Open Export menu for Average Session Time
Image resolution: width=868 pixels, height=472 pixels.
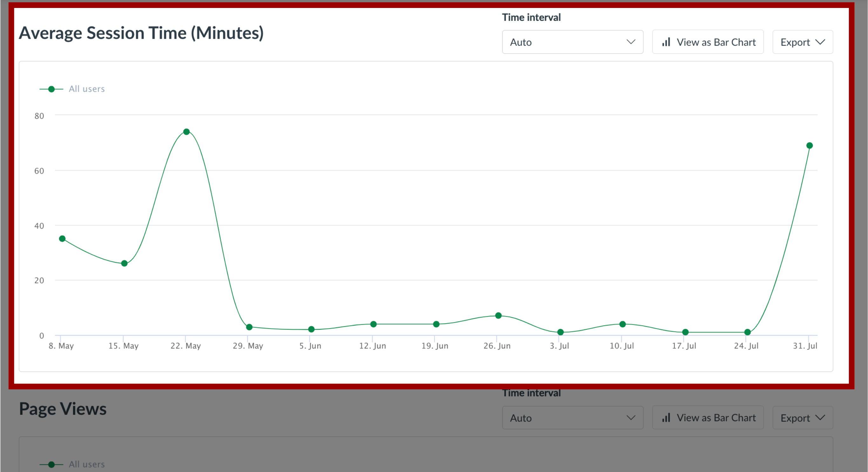(803, 42)
